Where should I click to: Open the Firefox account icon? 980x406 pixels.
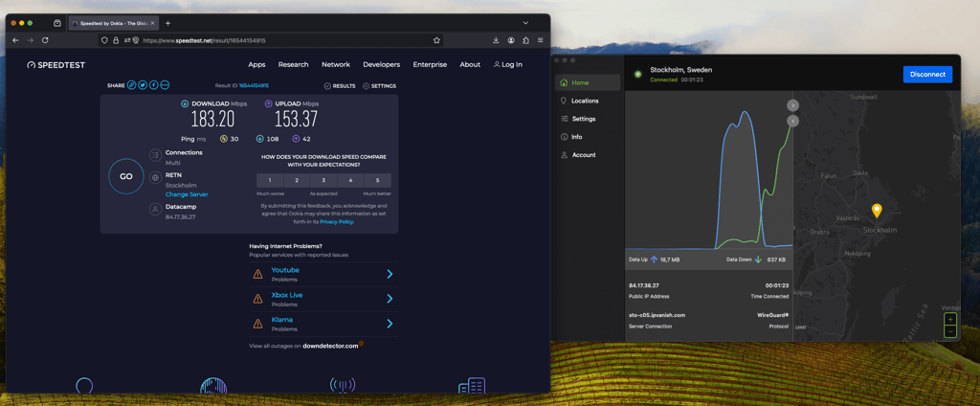511,40
